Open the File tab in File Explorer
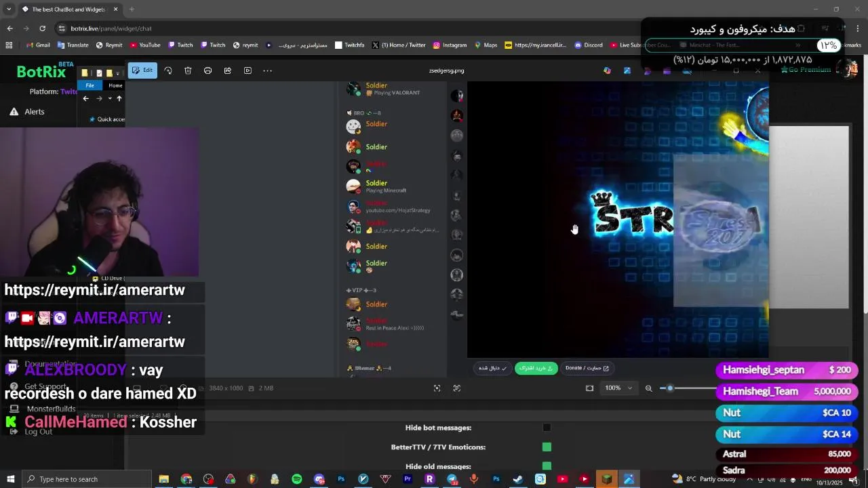The image size is (868, 488). tap(90, 85)
